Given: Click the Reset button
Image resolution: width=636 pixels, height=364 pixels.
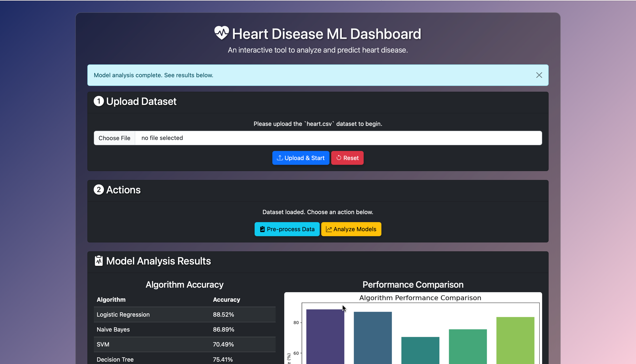Looking at the screenshot, I should [x=347, y=158].
